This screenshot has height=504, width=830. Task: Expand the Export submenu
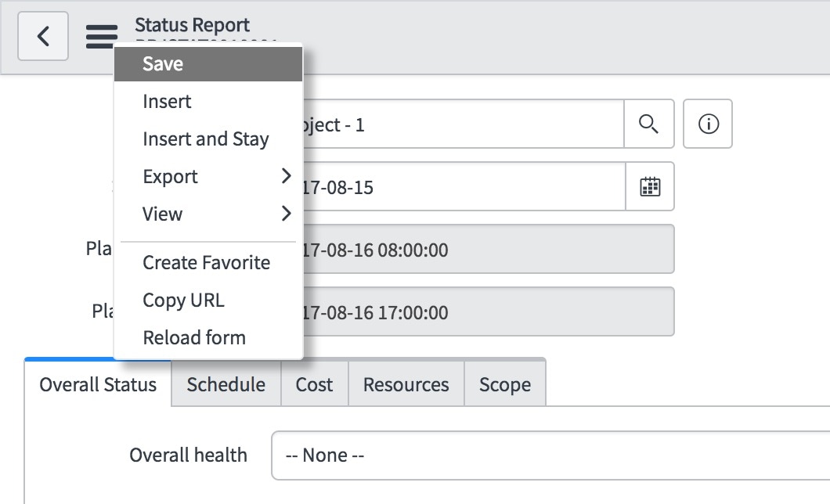(208, 176)
